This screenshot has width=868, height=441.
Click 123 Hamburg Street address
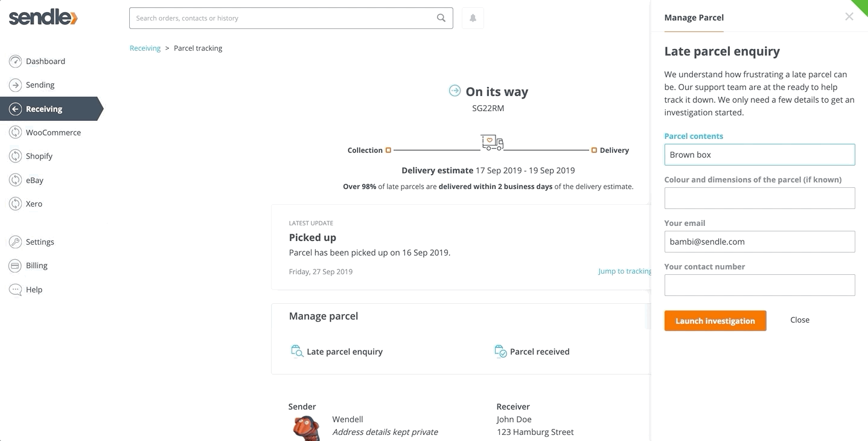[535, 432]
